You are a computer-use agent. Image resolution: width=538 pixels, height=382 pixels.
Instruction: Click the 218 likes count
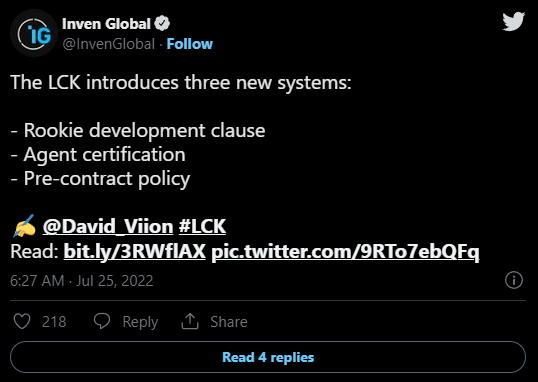(54, 322)
